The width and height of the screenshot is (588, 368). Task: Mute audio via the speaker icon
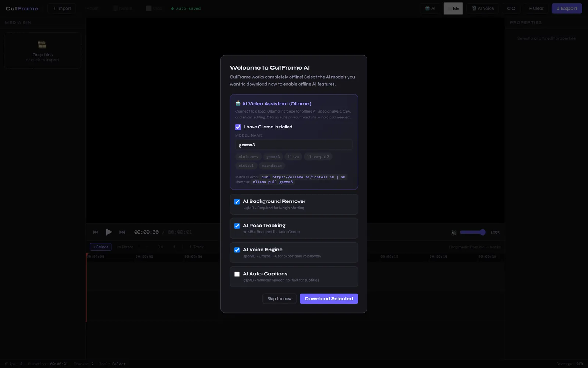coord(454,233)
